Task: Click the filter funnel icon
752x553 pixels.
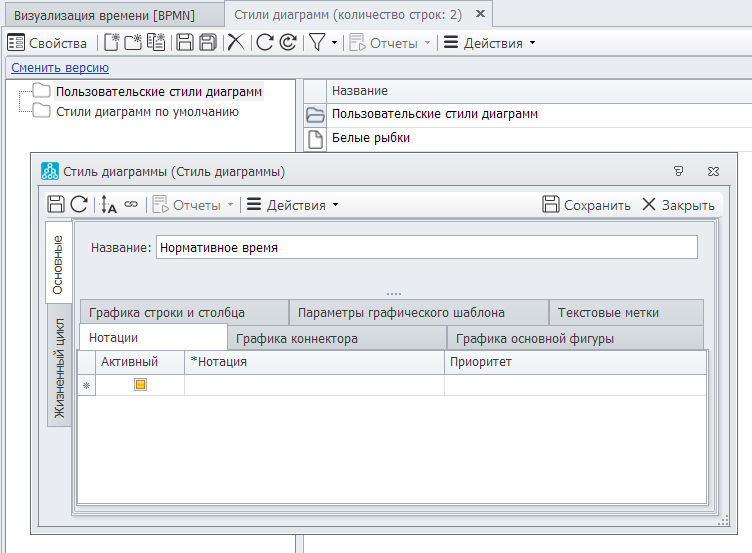Action: tap(316, 42)
